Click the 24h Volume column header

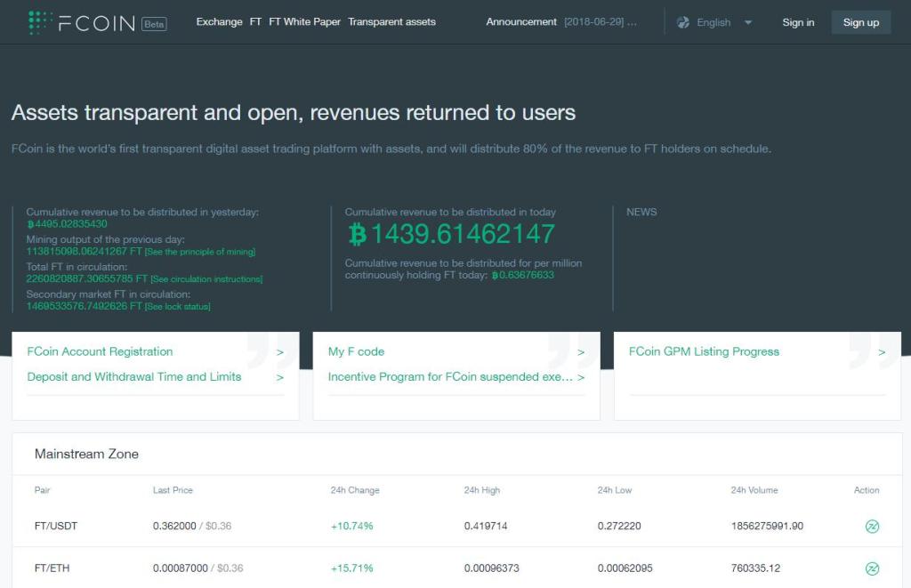pyautogui.click(x=754, y=490)
